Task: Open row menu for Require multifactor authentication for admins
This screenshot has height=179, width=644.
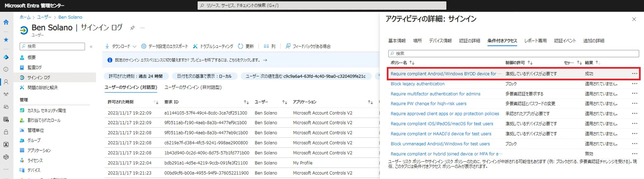Action: point(634,94)
